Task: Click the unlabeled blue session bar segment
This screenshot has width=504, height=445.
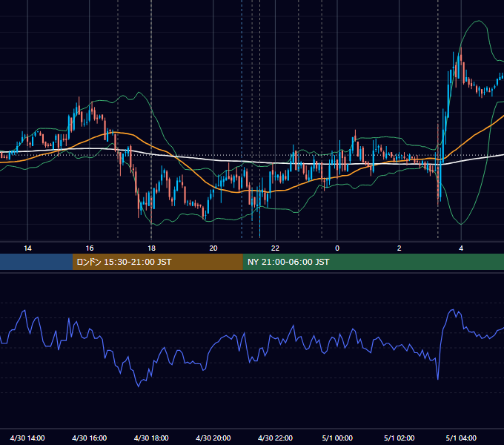Action: click(x=36, y=262)
